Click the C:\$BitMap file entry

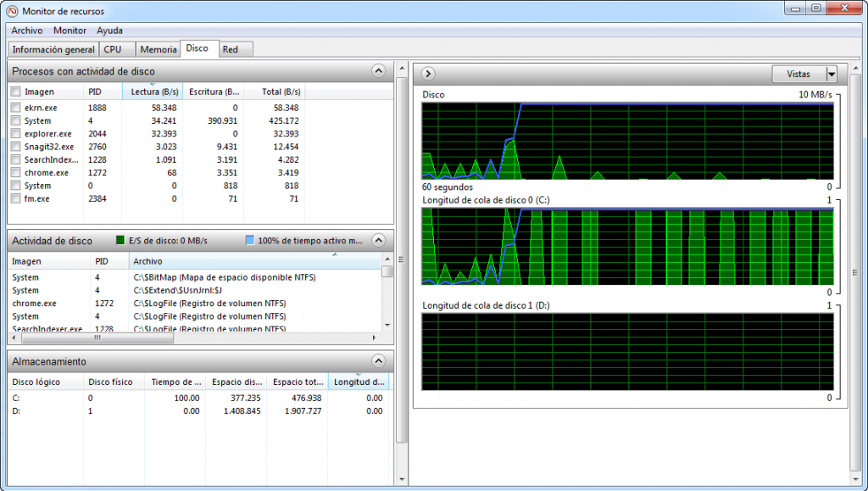tap(224, 277)
